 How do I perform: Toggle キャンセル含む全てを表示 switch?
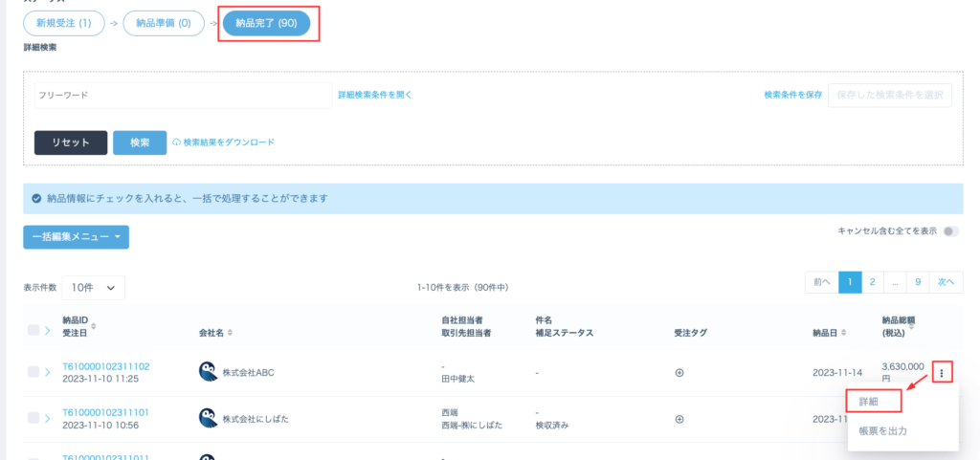pyautogui.click(x=950, y=231)
